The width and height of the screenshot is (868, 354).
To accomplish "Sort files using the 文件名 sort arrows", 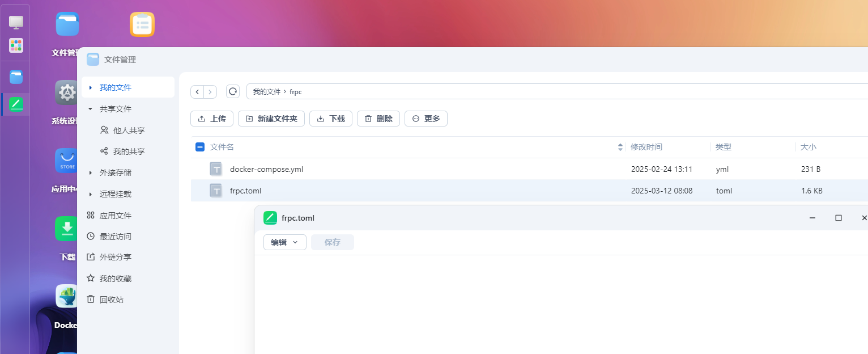I will tap(620, 147).
